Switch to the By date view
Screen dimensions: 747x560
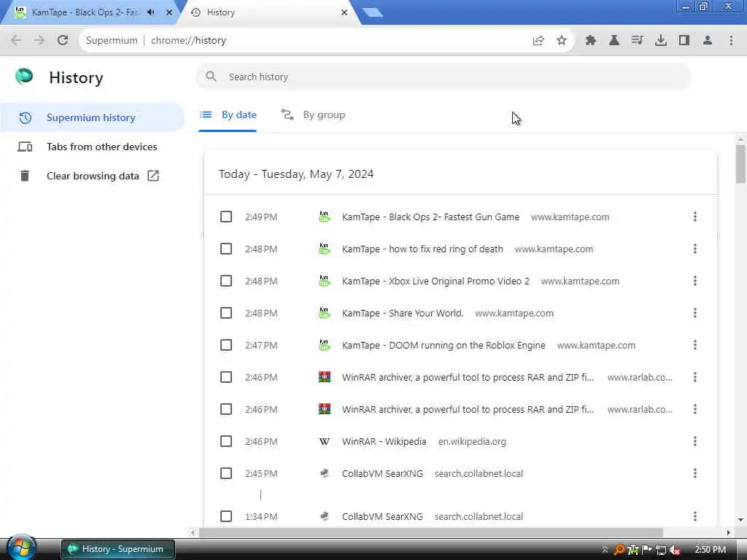[x=228, y=114]
